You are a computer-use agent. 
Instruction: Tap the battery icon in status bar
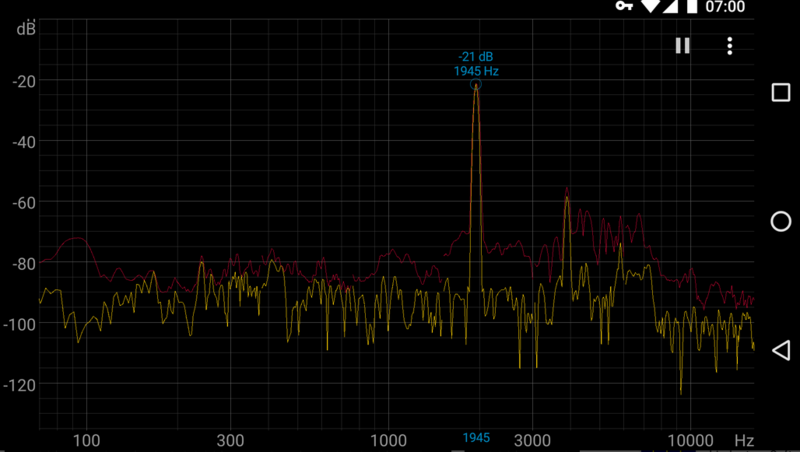click(x=691, y=7)
